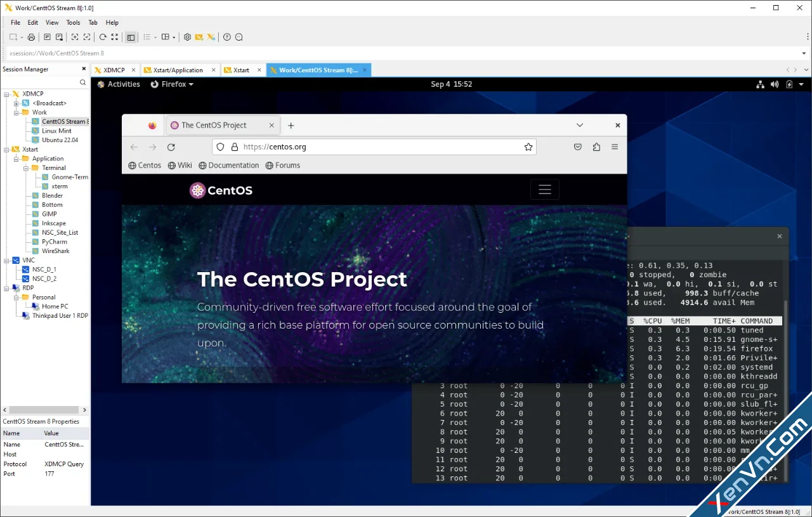Open the Forums bookmark link
The height and width of the screenshot is (517, 812).
click(x=283, y=165)
